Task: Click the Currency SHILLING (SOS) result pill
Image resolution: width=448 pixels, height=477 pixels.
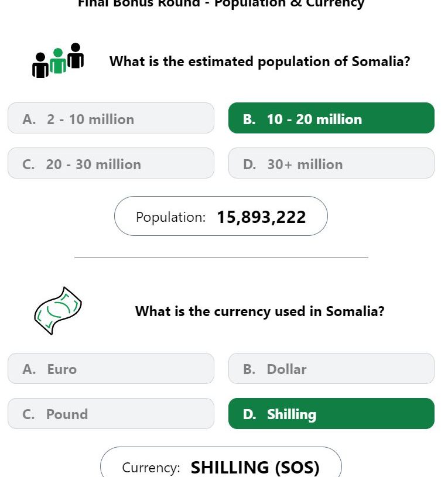Action: tap(221, 462)
